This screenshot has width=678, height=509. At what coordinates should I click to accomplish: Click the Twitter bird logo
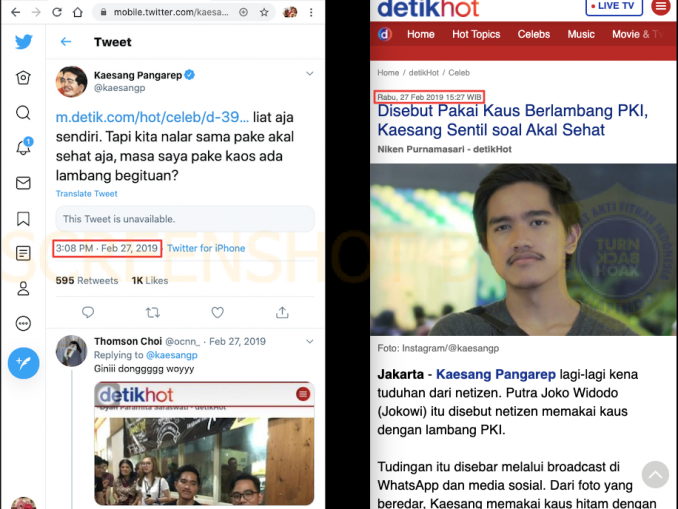coord(23,42)
